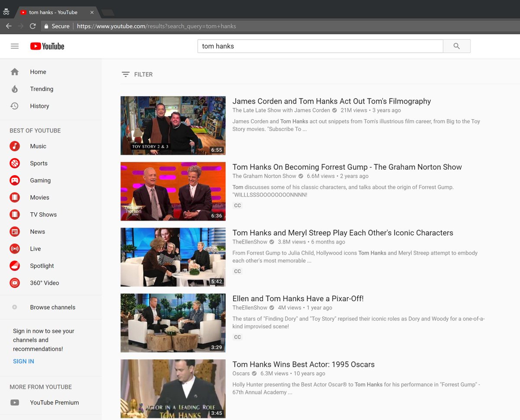Close the tom hanks browser tab
Viewport: 520px width, 420px height.
coord(92,12)
